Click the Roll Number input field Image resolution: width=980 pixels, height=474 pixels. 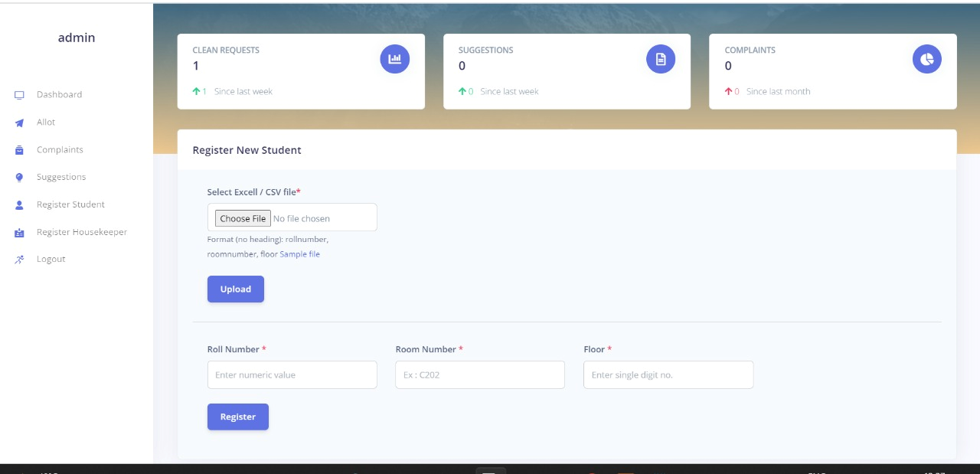(292, 375)
